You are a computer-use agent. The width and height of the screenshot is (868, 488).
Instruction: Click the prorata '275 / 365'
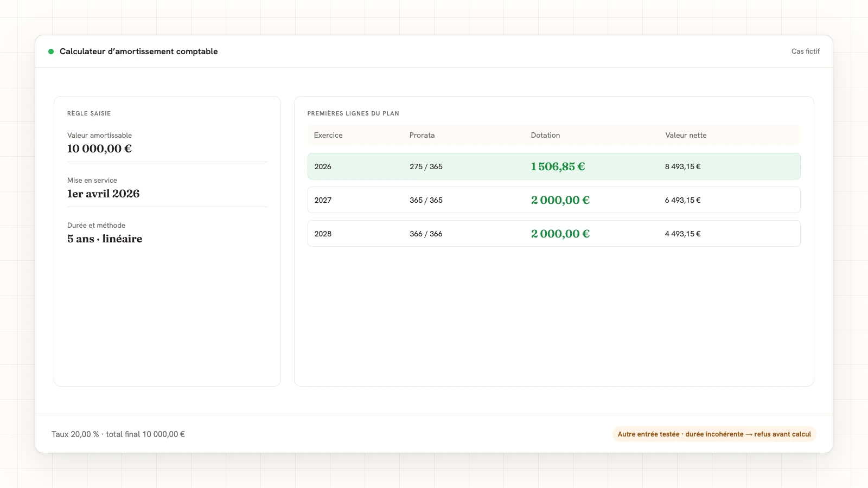[x=426, y=166]
